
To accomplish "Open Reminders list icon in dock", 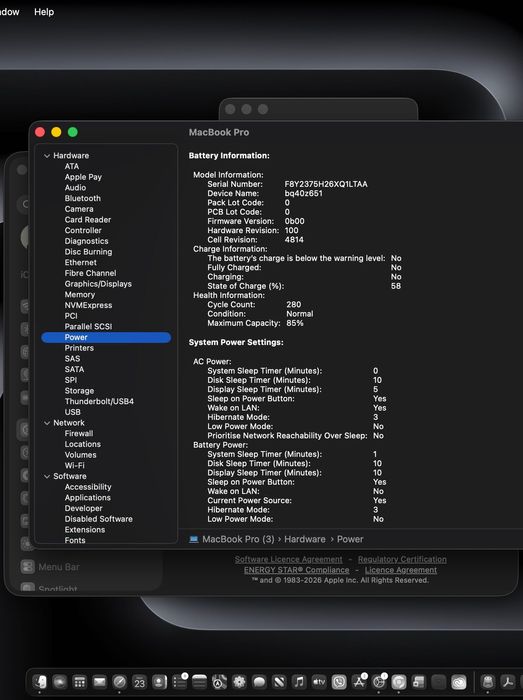I will pos(179,682).
